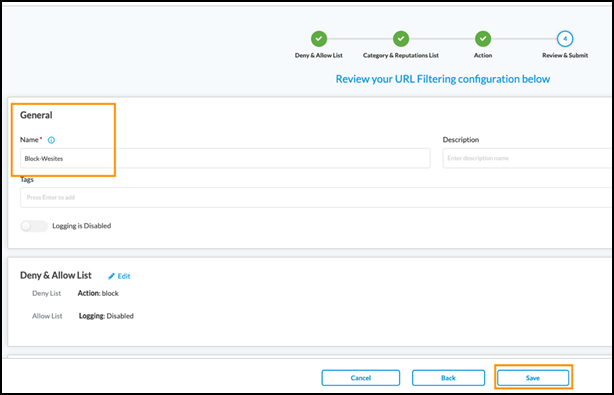
Task: Click the pencil icon beside Edit
Action: (x=112, y=276)
